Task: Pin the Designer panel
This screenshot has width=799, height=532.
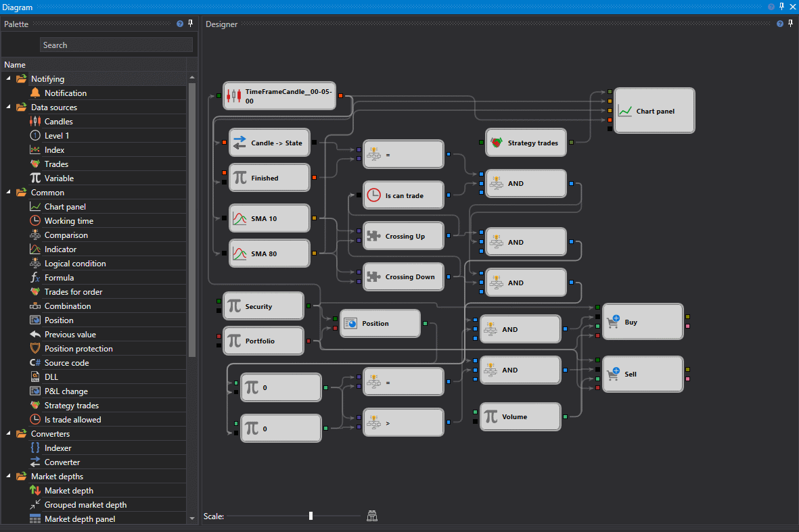Action: point(791,24)
